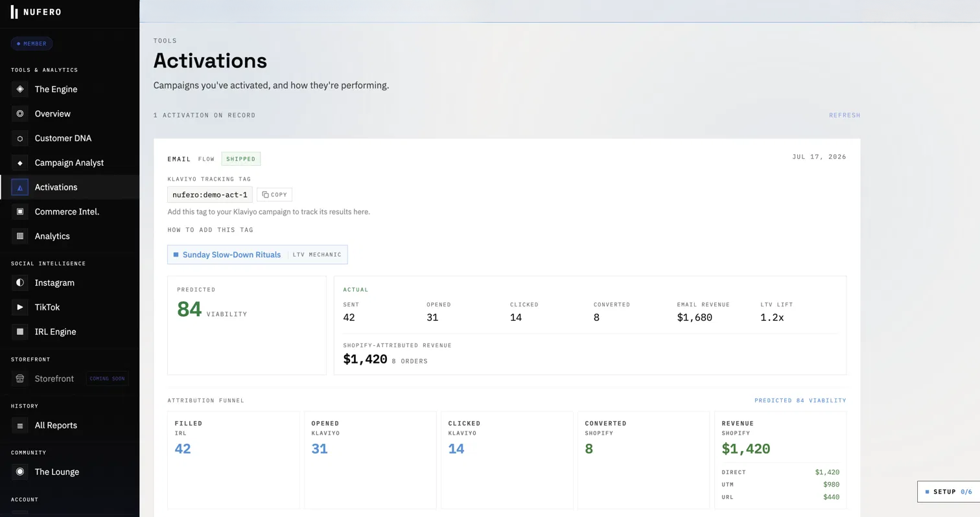Image resolution: width=980 pixels, height=517 pixels.
Task: Select the Commerce Intel. icon
Action: (x=20, y=212)
